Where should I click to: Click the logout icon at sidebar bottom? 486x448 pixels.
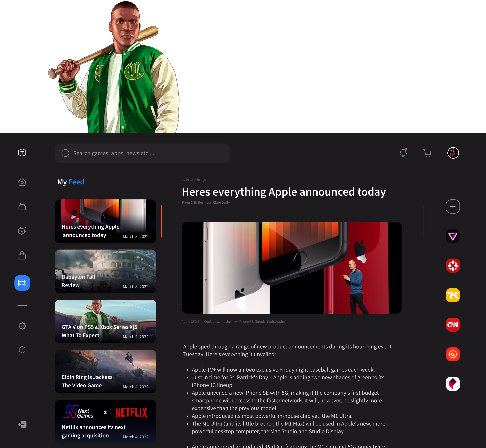click(x=22, y=425)
